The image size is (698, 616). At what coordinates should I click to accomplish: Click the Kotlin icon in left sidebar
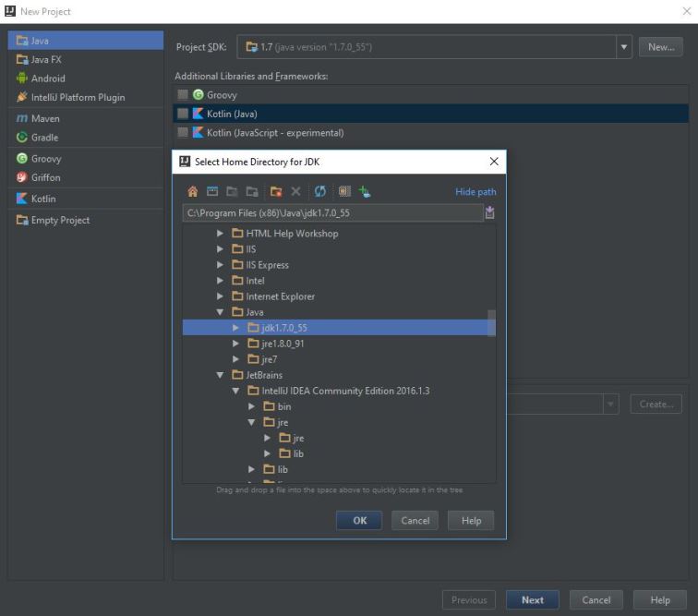coord(22,199)
